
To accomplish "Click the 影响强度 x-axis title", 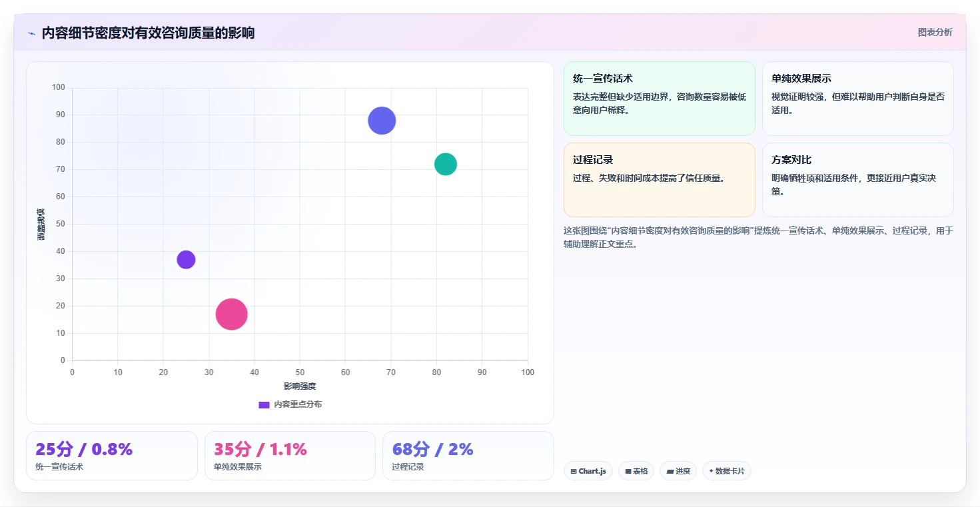I will 300,386.
